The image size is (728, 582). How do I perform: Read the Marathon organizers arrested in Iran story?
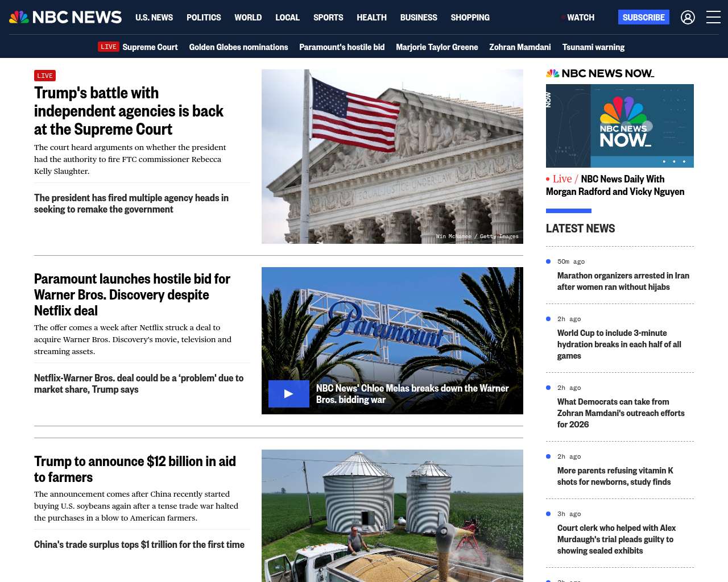click(x=623, y=281)
